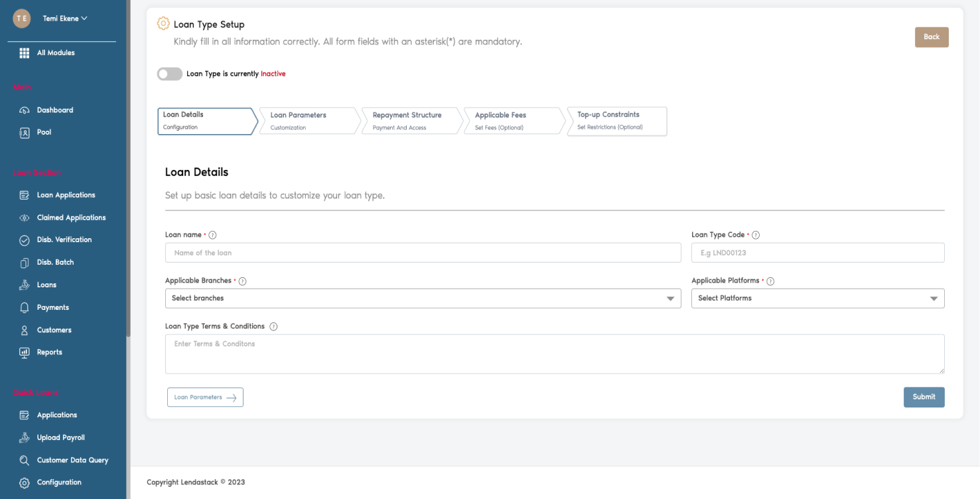Open Customer Data Query

point(73,460)
